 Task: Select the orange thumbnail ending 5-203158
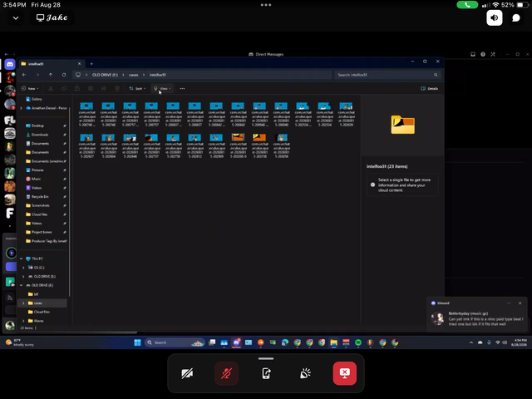(x=260, y=146)
